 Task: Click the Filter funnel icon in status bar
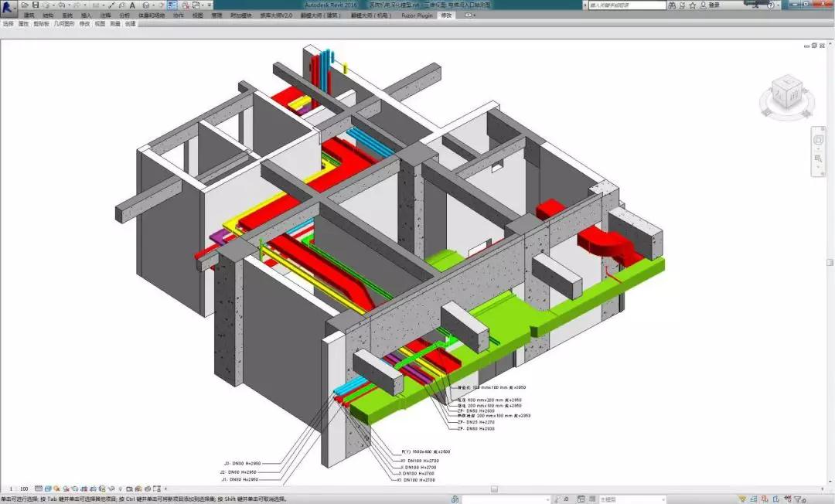coord(799,499)
